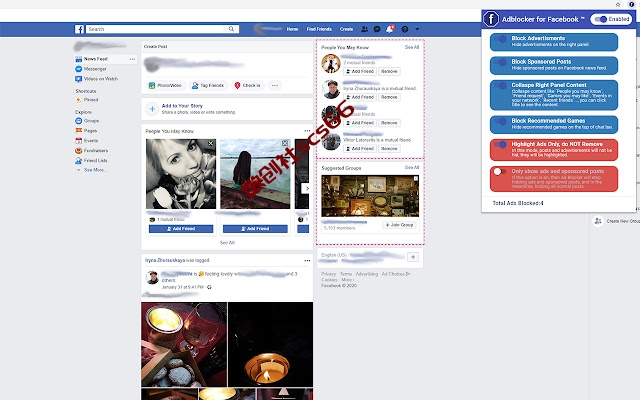Viewport: 640px width, 400px height.
Task: Open the Messenger icon in the header
Action: click(x=377, y=29)
